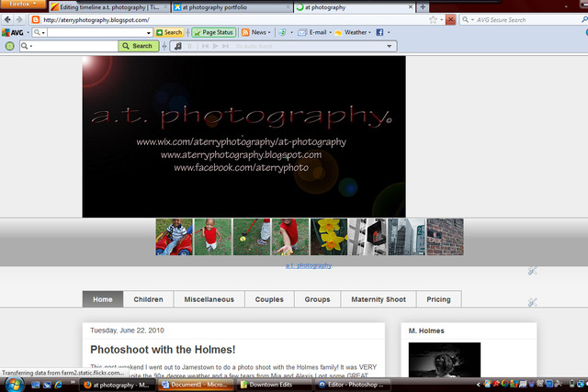
Task: Open the bookmark star dropdown arrow
Action: coord(441,20)
